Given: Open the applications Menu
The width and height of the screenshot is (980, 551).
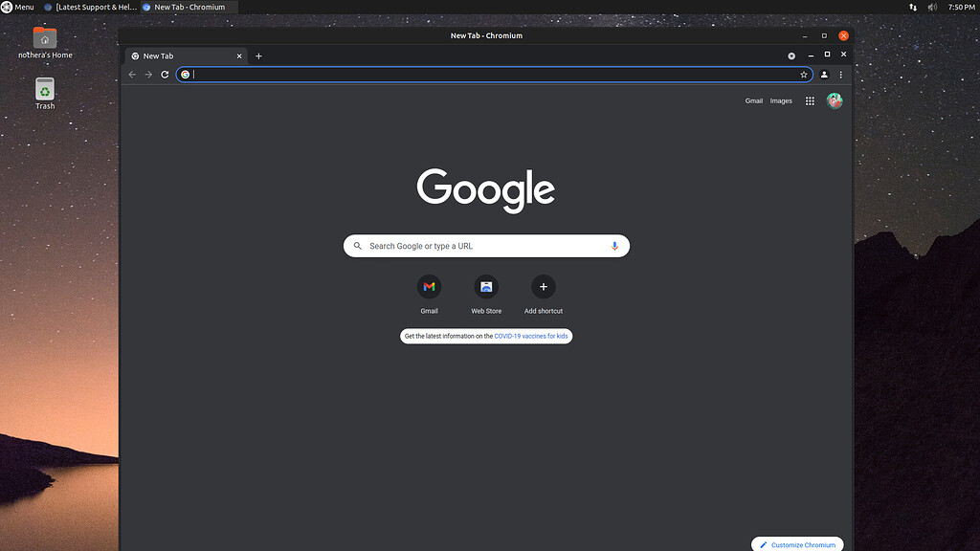Looking at the screenshot, I should [17, 7].
